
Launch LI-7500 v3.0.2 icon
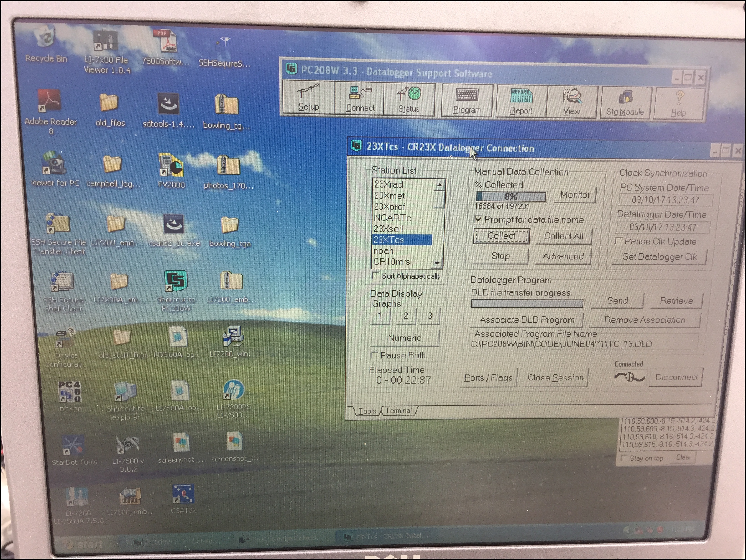coord(128,453)
